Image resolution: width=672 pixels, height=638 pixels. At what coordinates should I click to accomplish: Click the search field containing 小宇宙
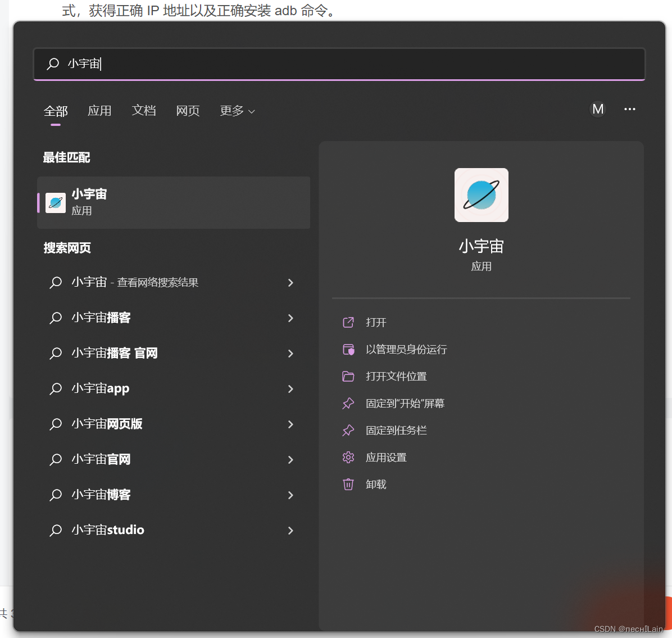tap(339, 64)
